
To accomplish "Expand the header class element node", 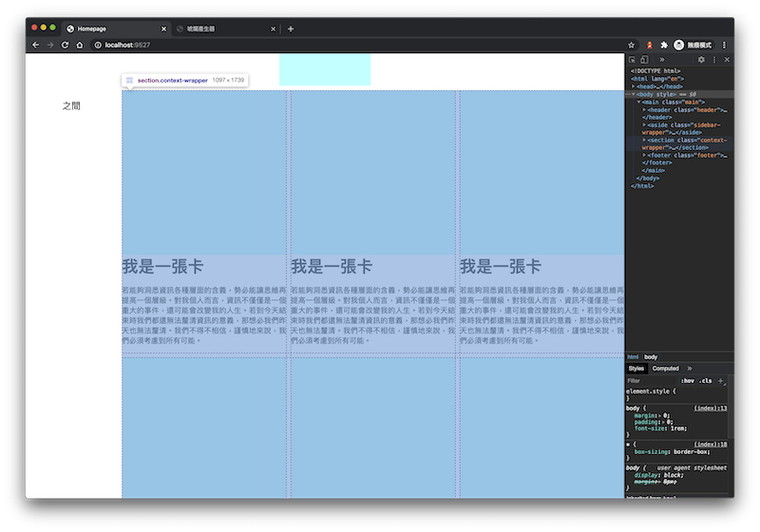I will click(644, 109).
